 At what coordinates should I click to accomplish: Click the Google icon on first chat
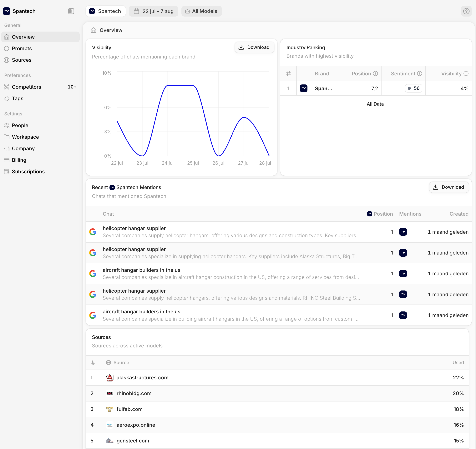[x=93, y=232]
